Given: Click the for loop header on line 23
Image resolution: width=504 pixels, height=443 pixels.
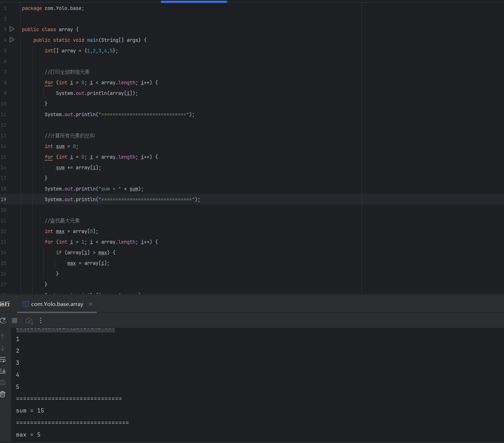Looking at the screenshot, I should pos(101,242).
